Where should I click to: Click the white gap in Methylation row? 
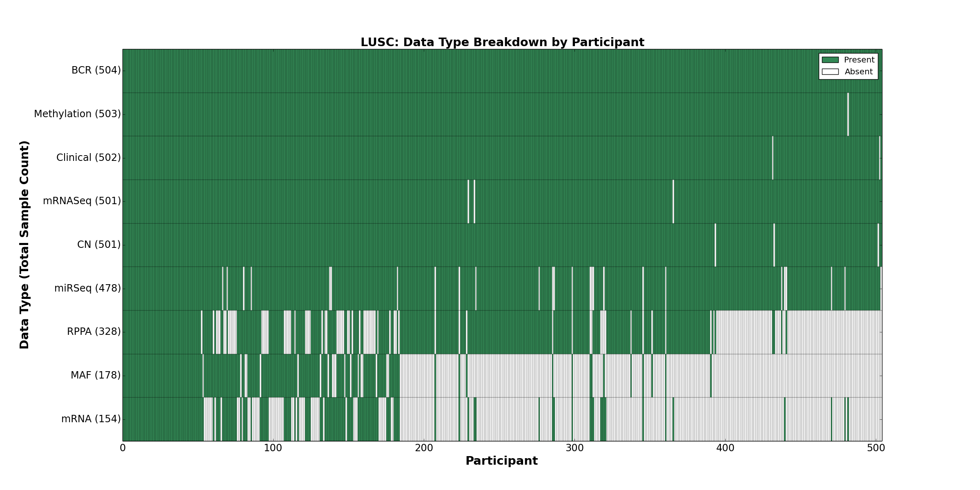coord(848,114)
